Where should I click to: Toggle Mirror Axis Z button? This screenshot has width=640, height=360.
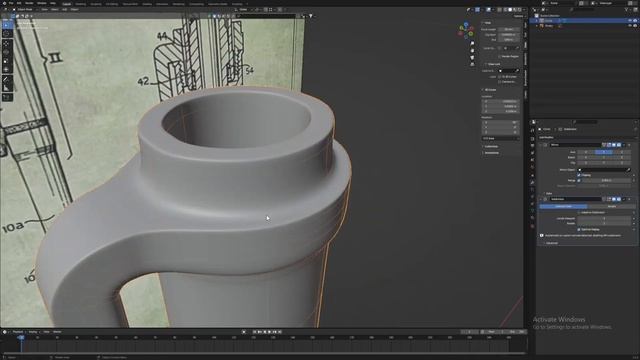point(622,152)
